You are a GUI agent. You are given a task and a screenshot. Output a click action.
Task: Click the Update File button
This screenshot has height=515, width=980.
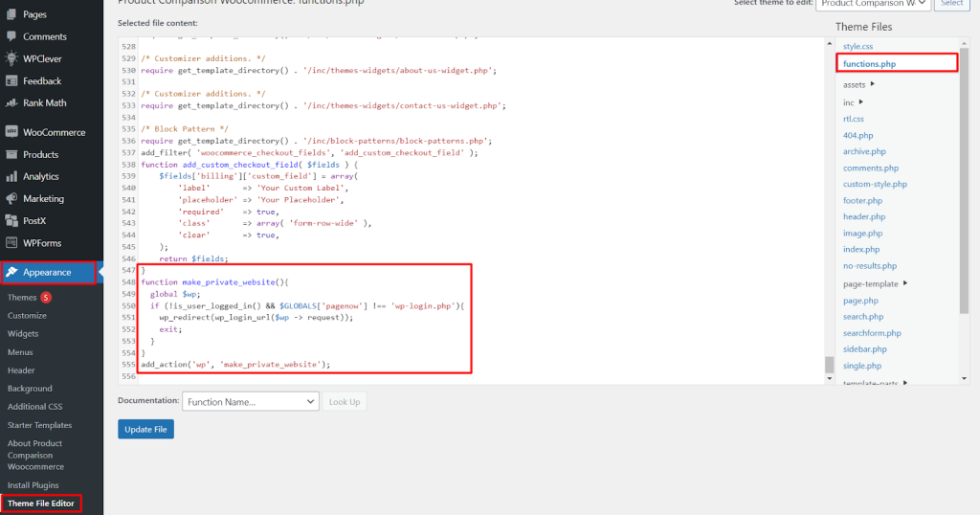tap(145, 429)
